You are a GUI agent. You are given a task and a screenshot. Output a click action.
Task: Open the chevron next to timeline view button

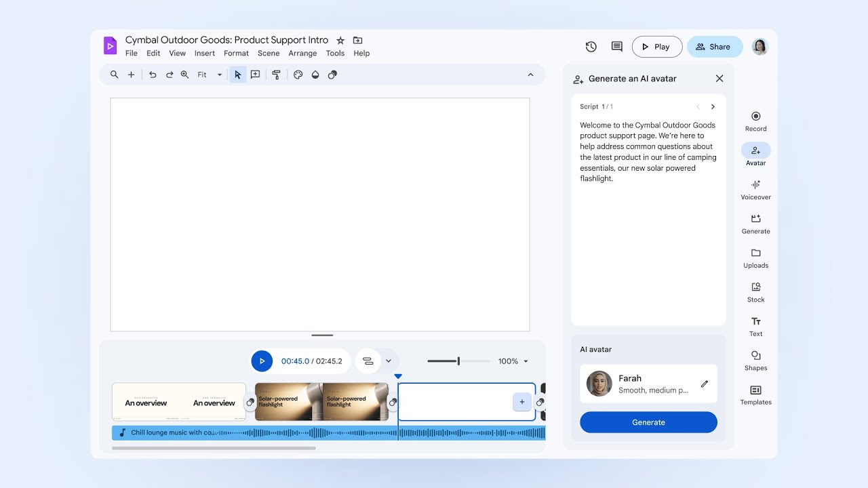click(x=388, y=361)
